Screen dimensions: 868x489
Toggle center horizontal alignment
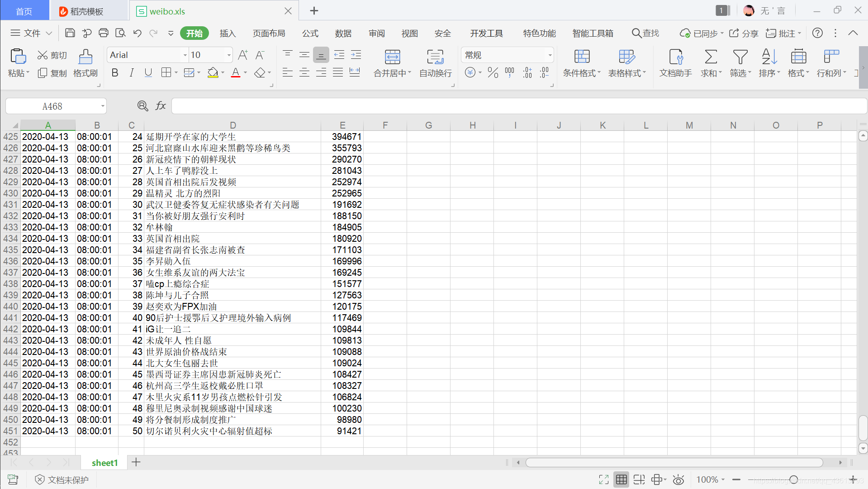304,72
